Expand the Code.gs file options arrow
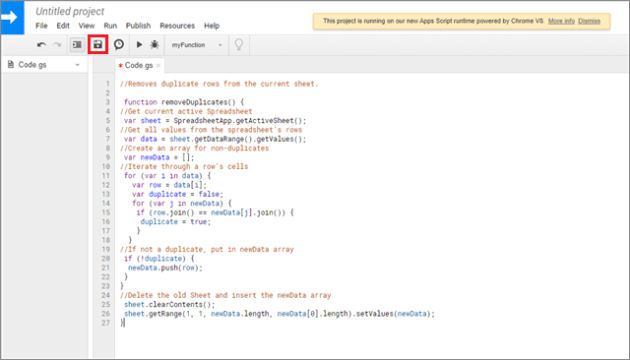Image resolution: width=630 pixels, height=360 pixels. (78, 65)
